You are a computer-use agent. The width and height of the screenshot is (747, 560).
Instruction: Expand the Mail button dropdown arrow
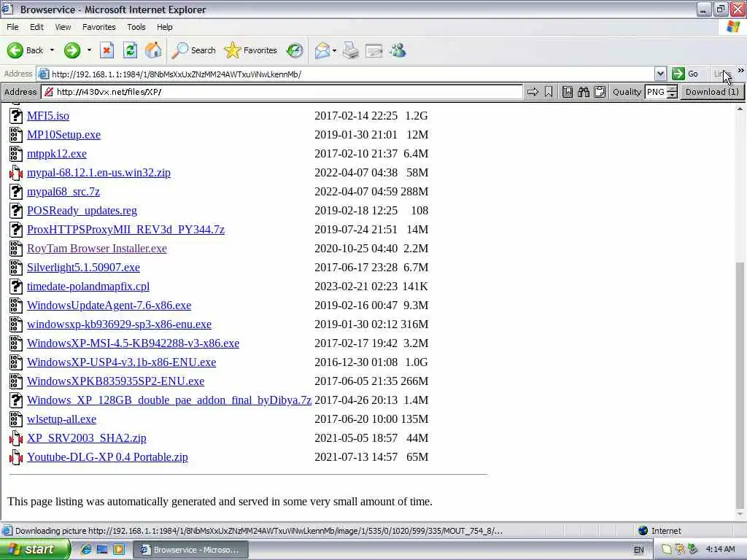(334, 50)
